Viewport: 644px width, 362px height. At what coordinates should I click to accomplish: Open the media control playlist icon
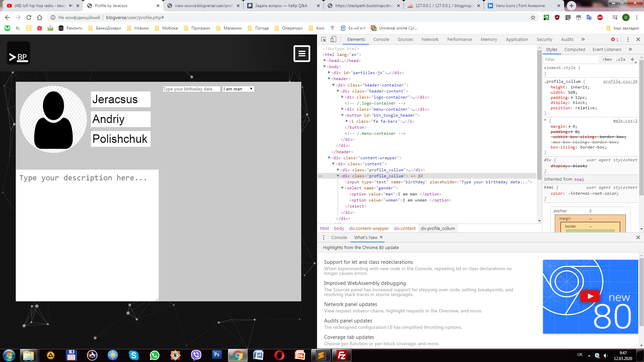click(x=615, y=17)
